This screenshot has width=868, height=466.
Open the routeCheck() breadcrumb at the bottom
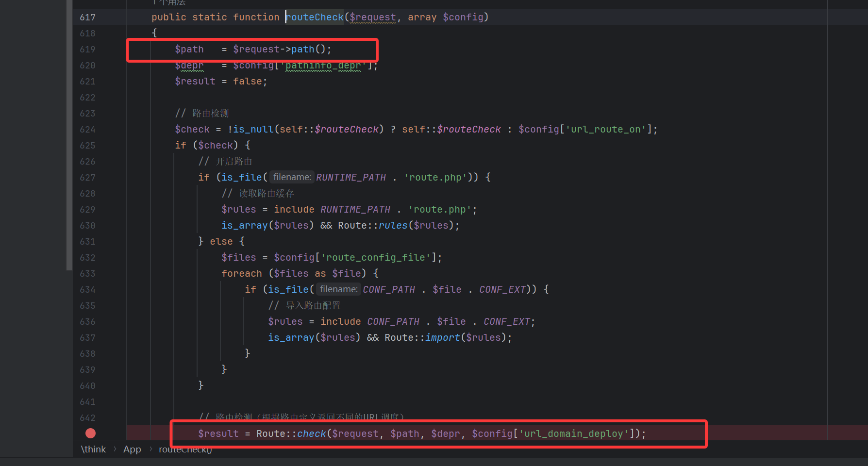pos(185,450)
